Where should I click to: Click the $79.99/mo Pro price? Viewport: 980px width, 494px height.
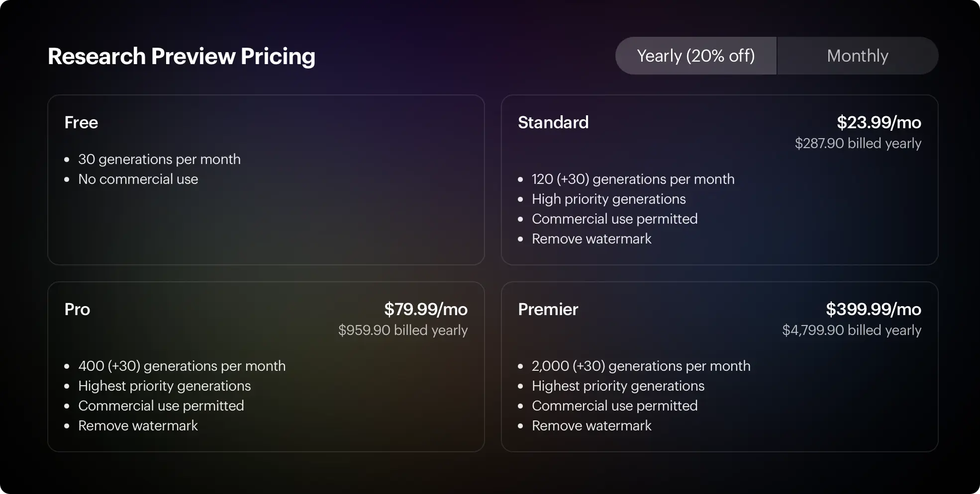pyautogui.click(x=426, y=309)
